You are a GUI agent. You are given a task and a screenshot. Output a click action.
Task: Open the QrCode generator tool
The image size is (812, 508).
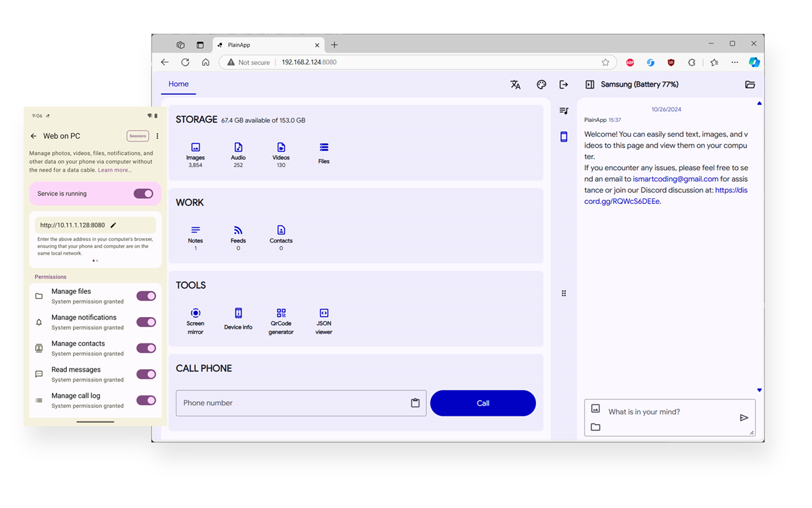(x=281, y=321)
